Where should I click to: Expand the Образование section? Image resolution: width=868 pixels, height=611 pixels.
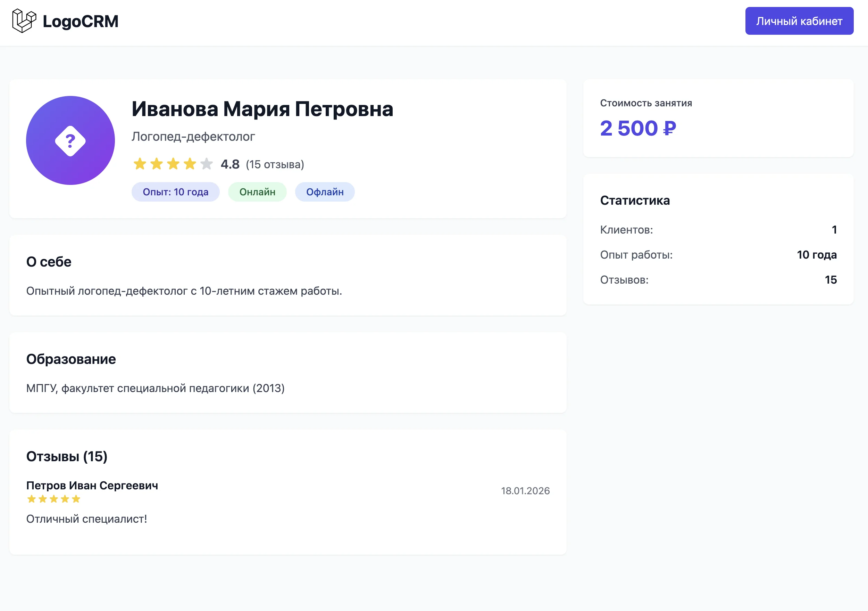click(71, 359)
